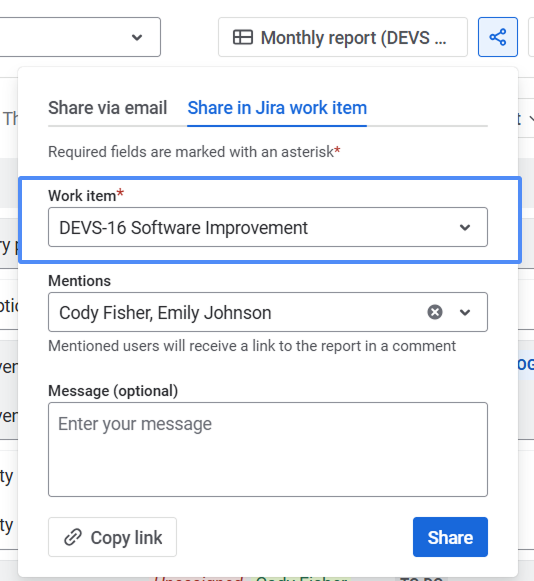Open the Monthly report (DEVS ... selector
The image size is (534, 581).
[x=343, y=37]
